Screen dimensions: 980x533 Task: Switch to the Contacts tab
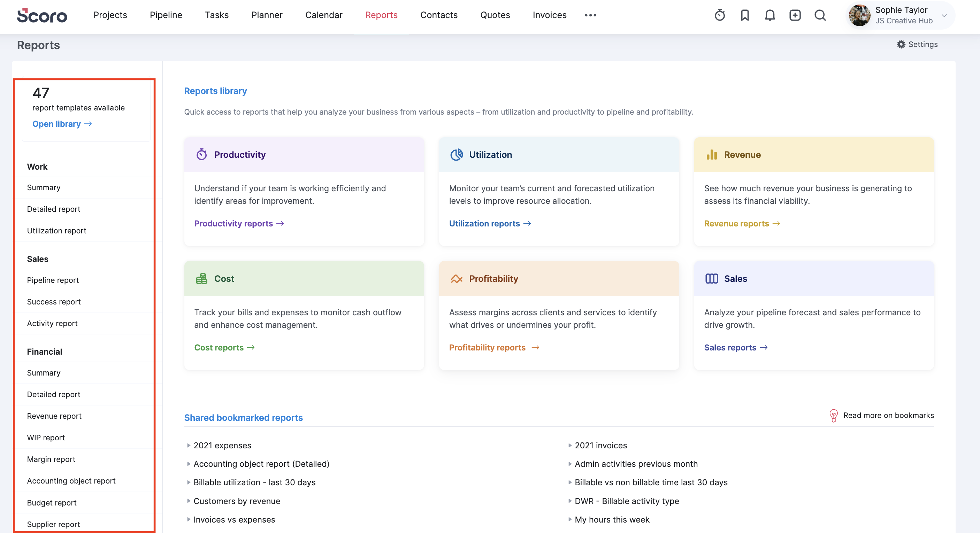click(x=439, y=15)
